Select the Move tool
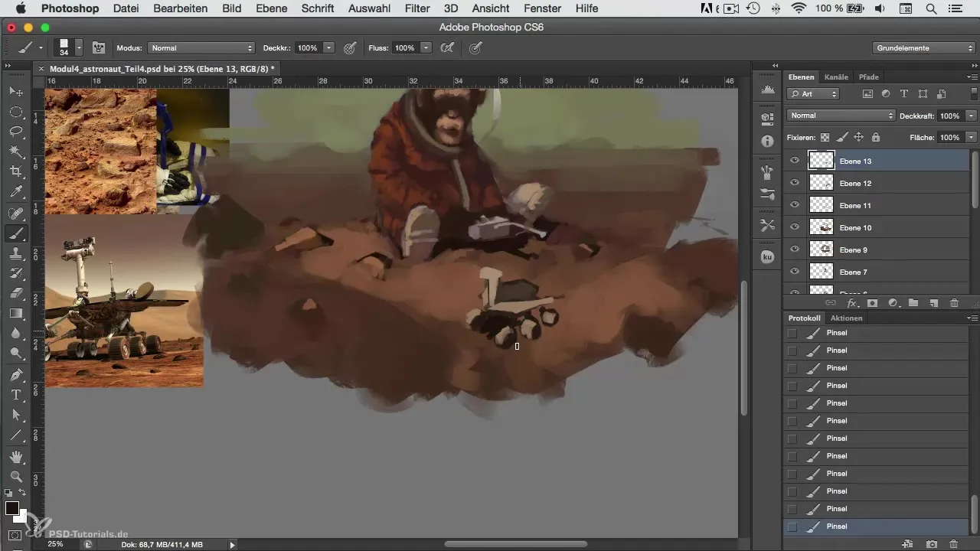 click(15, 92)
